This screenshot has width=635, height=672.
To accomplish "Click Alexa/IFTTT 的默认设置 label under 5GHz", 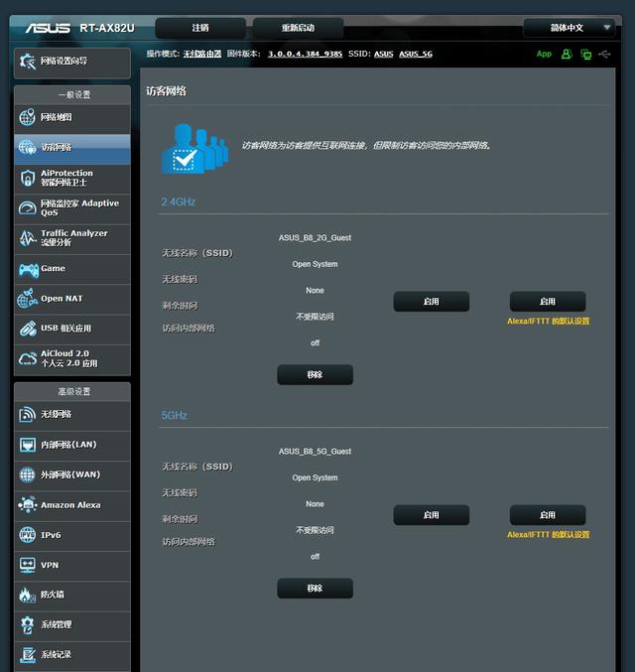I will pos(549,534).
